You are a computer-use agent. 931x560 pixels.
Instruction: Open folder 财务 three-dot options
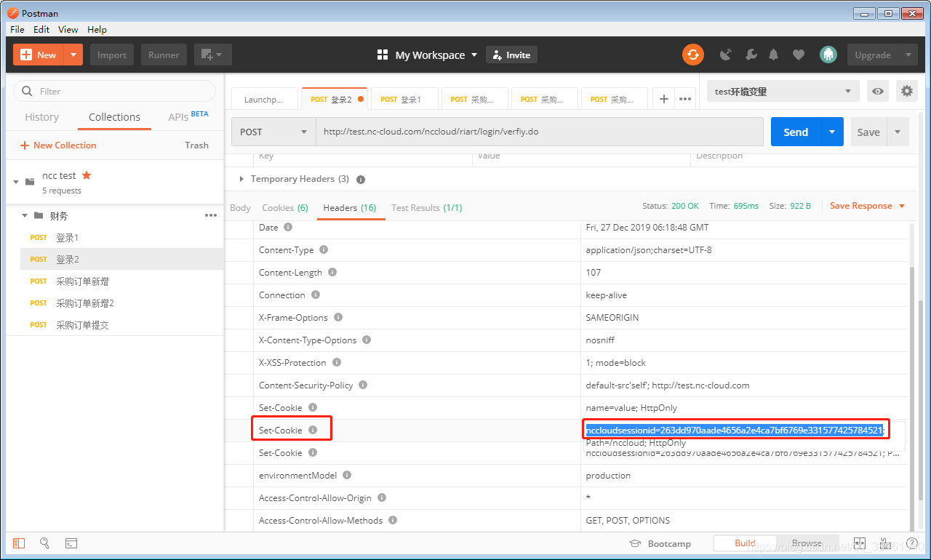pos(211,215)
